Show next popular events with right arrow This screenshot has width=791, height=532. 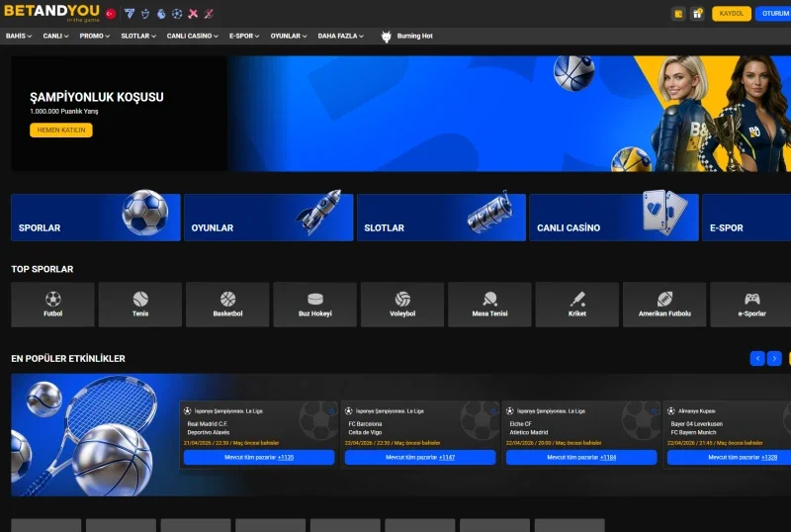coord(774,358)
